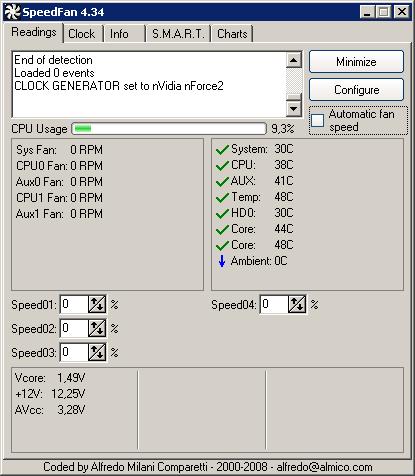Open the S.M.A.R.T. tab
Screen dimensions: 415x476
click(178, 34)
